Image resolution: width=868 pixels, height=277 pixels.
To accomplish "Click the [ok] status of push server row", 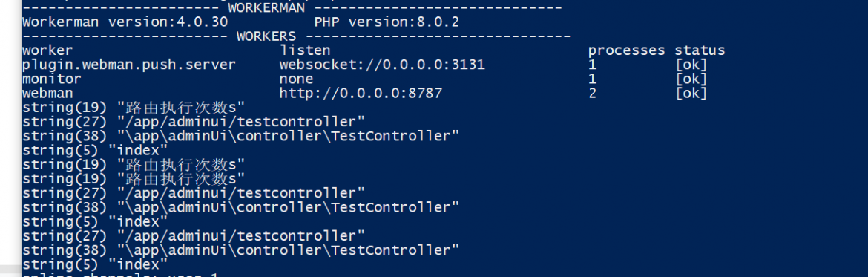I will (x=691, y=65).
